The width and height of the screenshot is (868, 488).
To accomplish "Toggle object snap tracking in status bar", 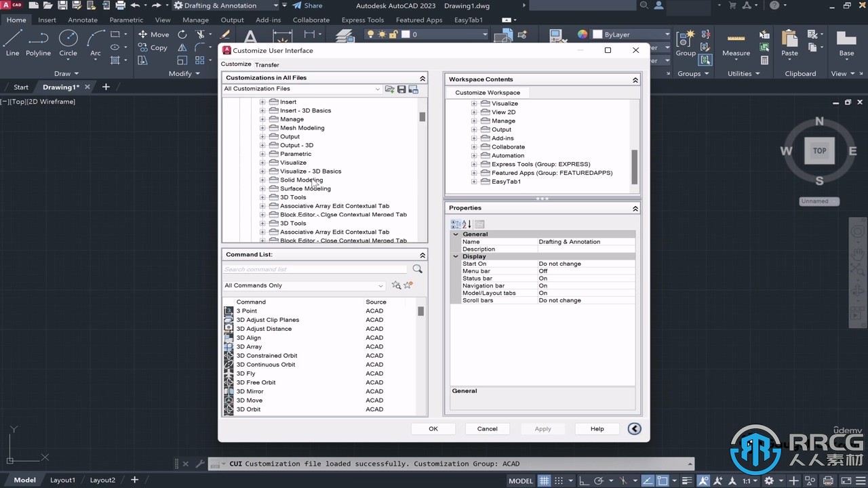I will (648, 481).
